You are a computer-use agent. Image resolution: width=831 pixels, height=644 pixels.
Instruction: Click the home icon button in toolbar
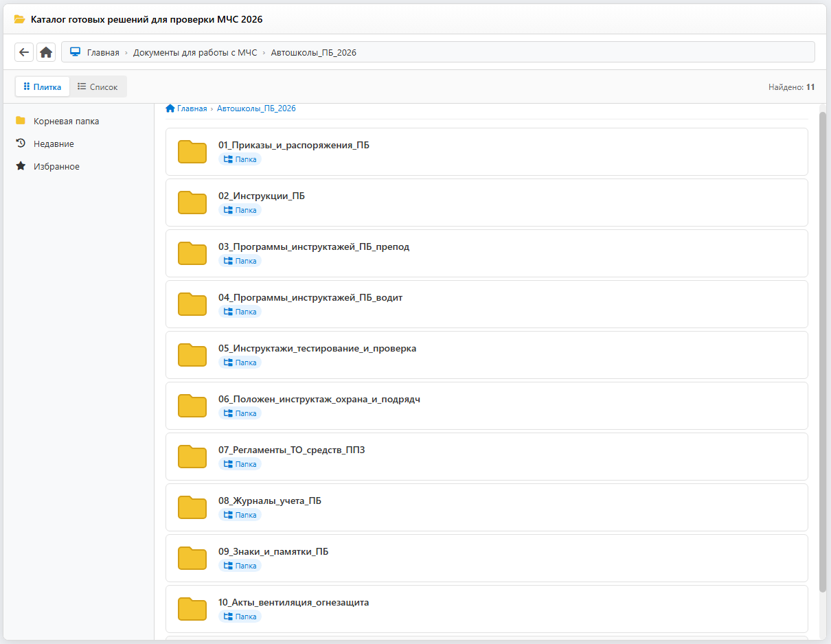click(x=46, y=52)
